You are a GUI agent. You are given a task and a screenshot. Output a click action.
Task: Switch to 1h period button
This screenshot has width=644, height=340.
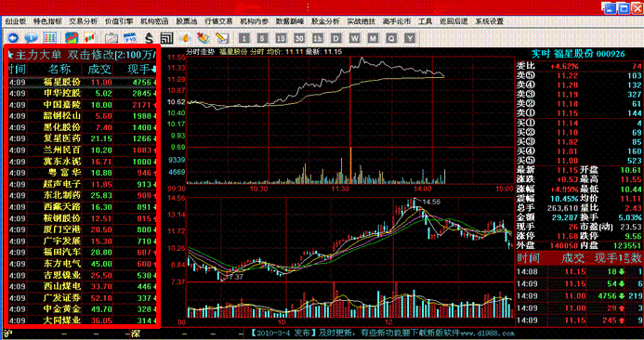click(x=318, y=39)
